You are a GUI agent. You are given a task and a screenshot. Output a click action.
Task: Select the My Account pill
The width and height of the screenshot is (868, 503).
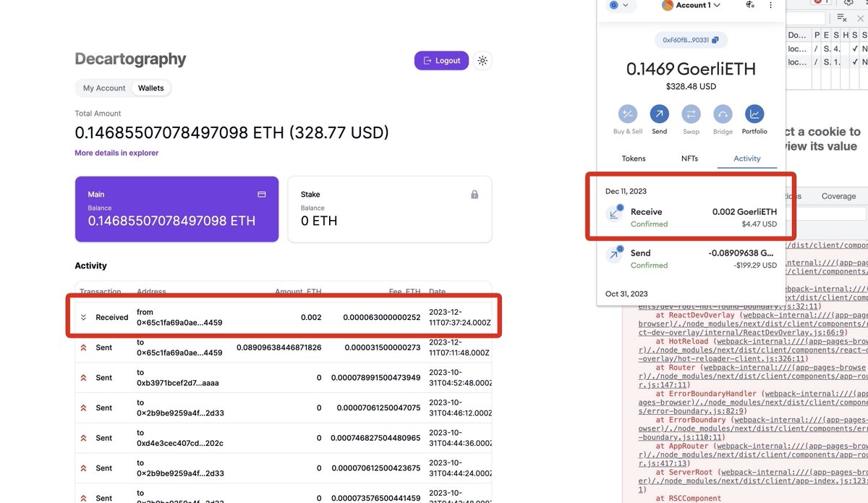tap(103, 88)
